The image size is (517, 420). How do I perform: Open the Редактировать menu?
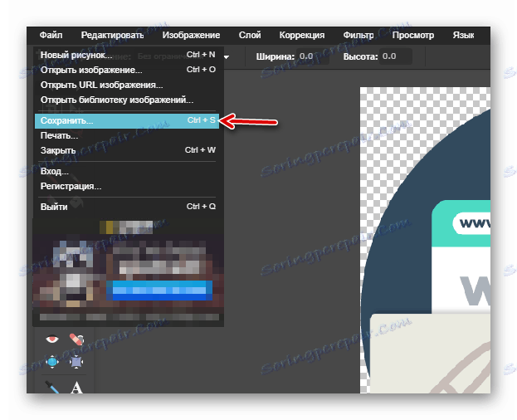(x=112, y=35)
